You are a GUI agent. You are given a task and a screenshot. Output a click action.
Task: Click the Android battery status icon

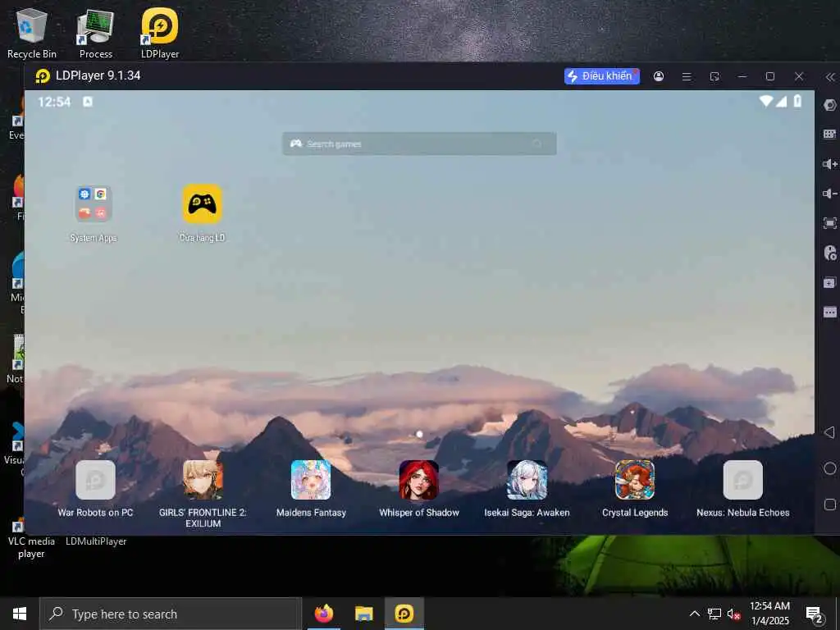(797, 101)
